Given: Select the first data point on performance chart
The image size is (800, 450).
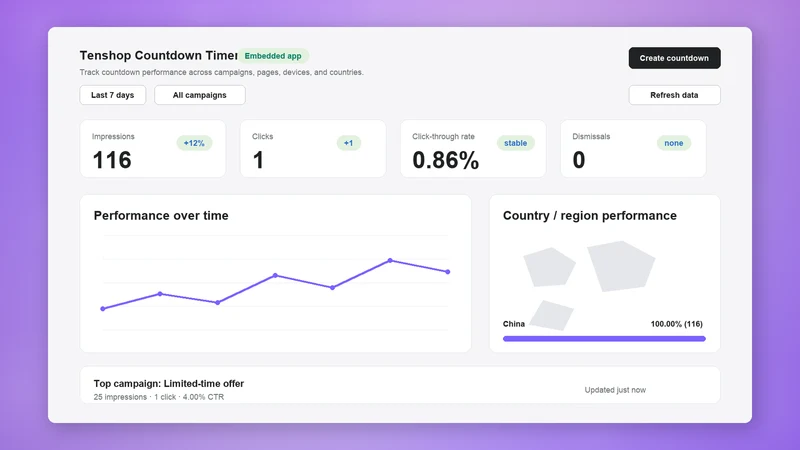Looking at the screenshot, I should tap(103, 309).
